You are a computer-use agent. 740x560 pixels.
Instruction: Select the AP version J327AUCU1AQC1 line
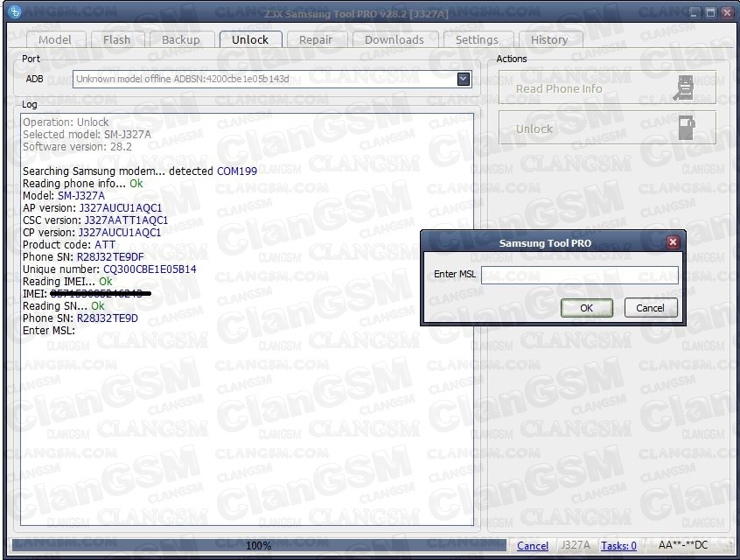pos(93,207)
